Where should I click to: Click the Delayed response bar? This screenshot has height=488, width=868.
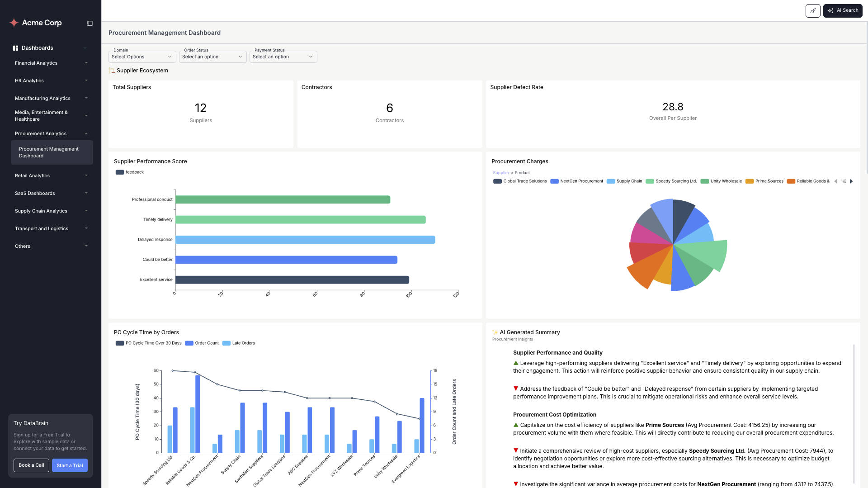305,240
